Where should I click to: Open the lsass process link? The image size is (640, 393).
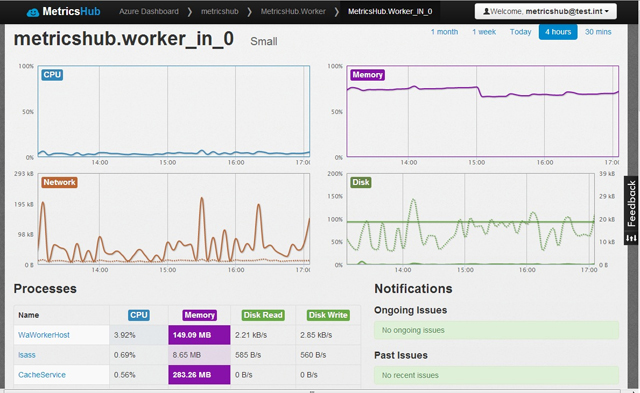[27, 355]
